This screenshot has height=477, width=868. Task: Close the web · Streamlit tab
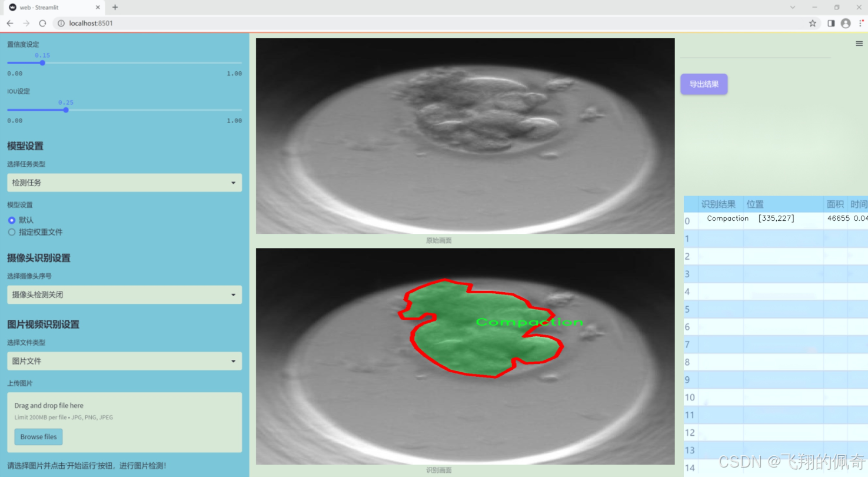(x=98, y=7)
